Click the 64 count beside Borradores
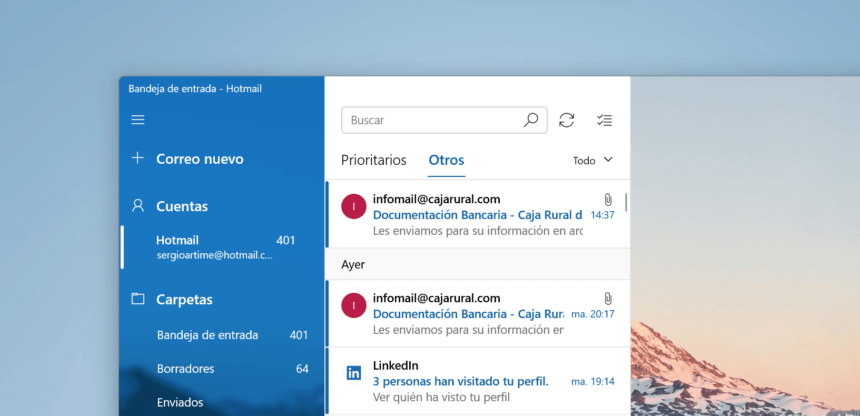The width and height of the screenshot is (860, 416). (x=302, y=368)
